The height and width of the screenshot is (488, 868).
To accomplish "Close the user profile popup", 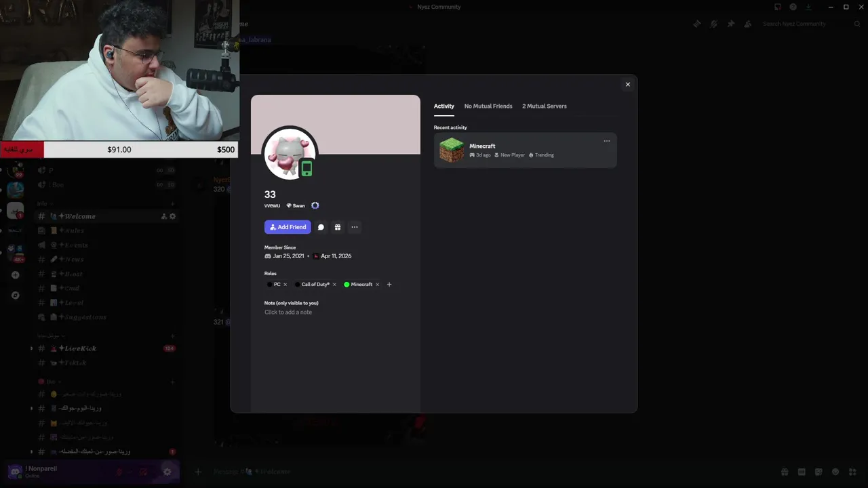I will click(x=627, y=85).
